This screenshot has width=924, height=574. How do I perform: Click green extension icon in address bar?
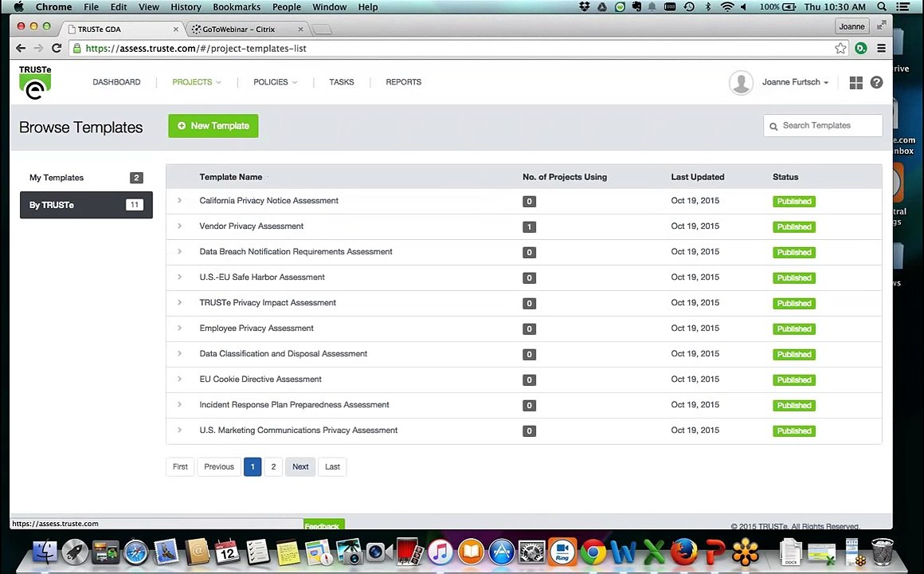point(861,49)
